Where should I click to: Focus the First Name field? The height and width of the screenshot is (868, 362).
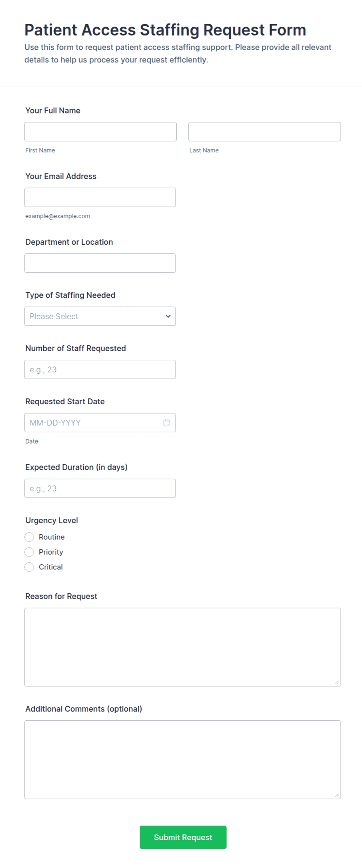click(x=100, y=132)
